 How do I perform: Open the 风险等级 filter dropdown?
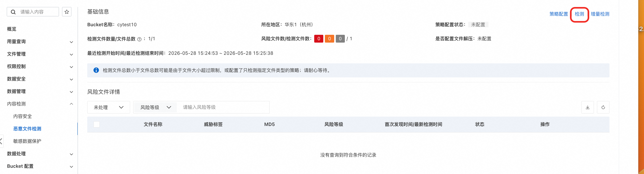[155, 107]
